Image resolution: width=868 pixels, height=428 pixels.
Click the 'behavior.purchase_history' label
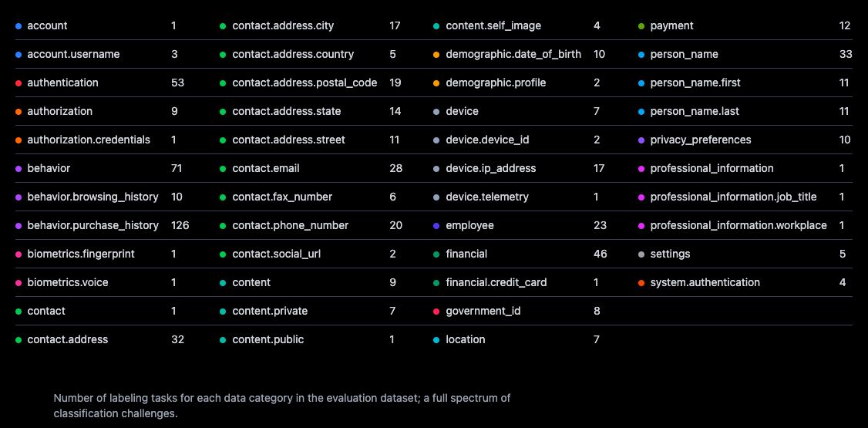[93, 225]
